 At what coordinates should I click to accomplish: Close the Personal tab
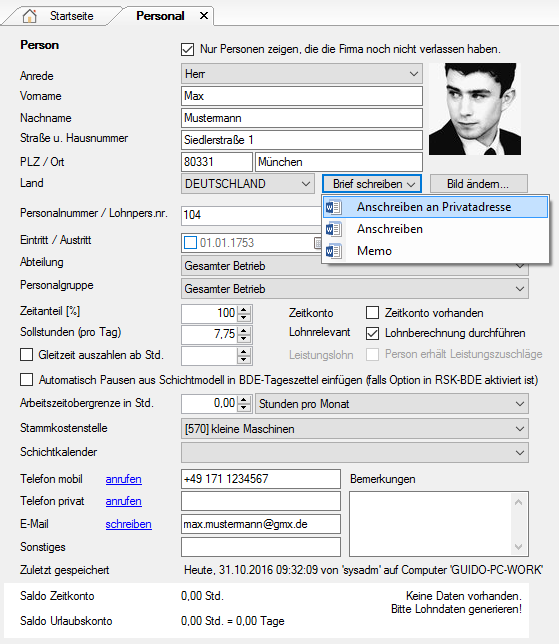coord(204,16)
